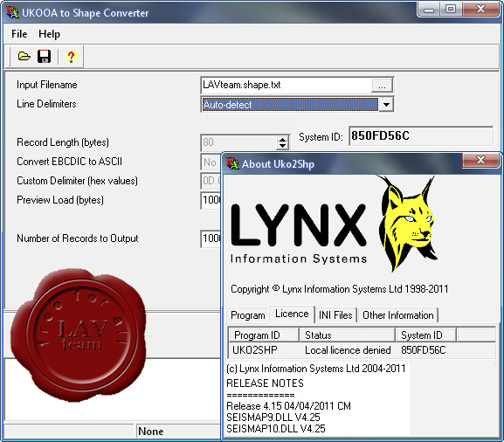Click the UKOOA to Shape Converter title icon
The height and width of the screenshot is (442, 504).
[12, 12]
